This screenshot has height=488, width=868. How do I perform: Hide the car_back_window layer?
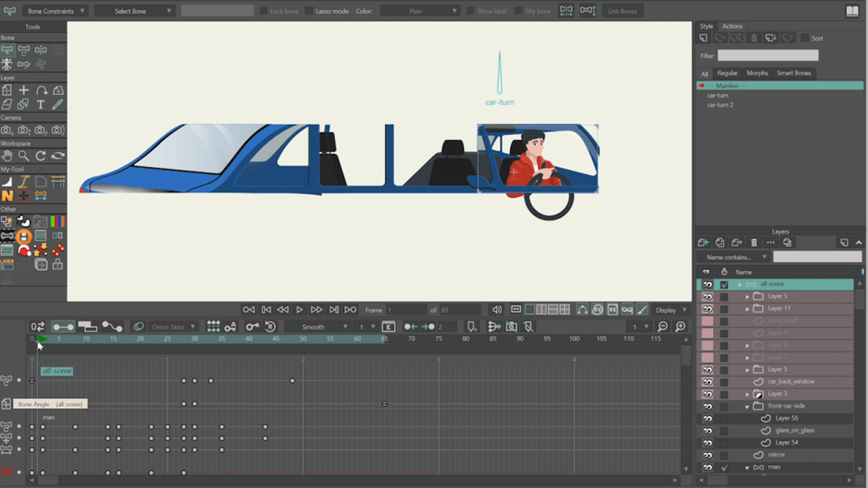pos(707,382)
